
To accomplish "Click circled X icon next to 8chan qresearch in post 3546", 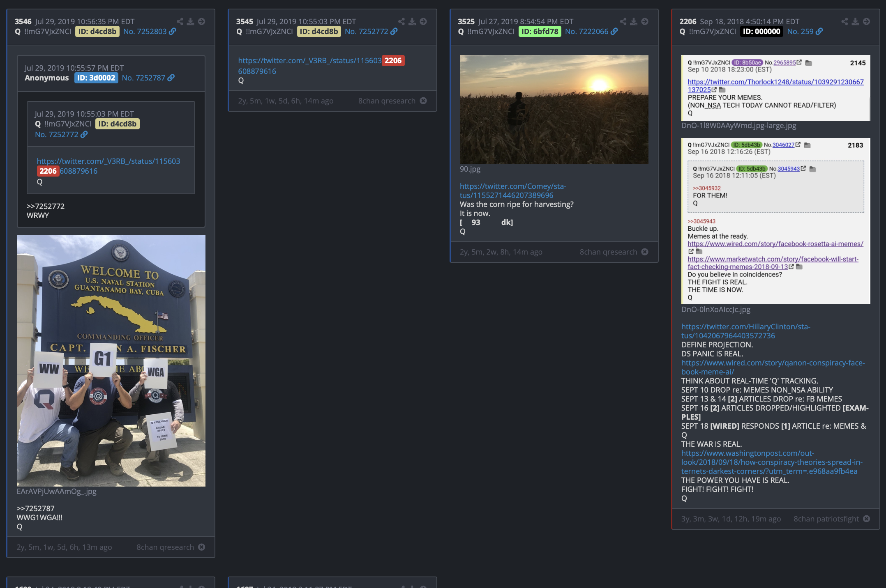I will click(202, 547).
